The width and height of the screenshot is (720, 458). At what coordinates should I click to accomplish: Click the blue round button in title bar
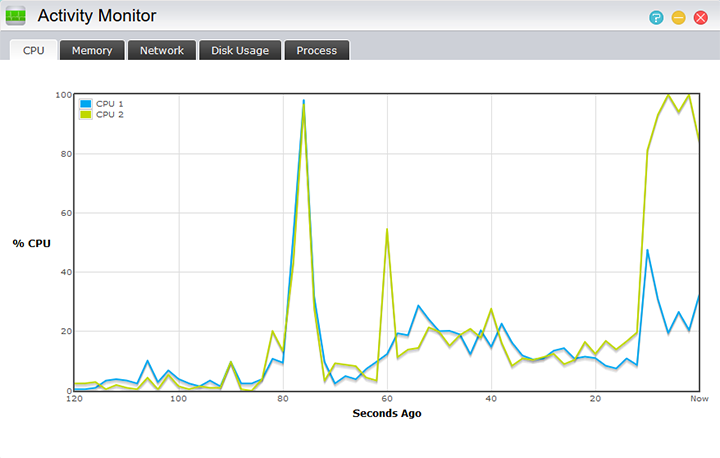coord(656,18)
